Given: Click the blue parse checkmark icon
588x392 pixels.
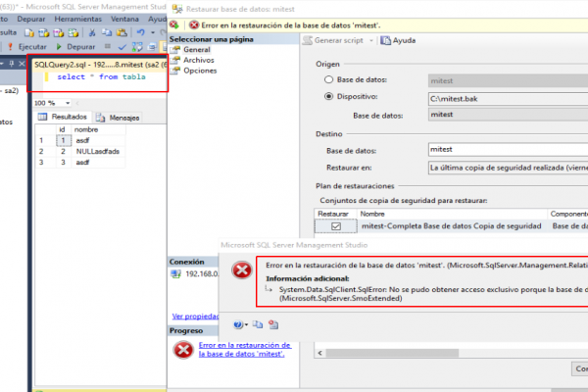Looking at the screenshot, I should (x=122, y=47).
